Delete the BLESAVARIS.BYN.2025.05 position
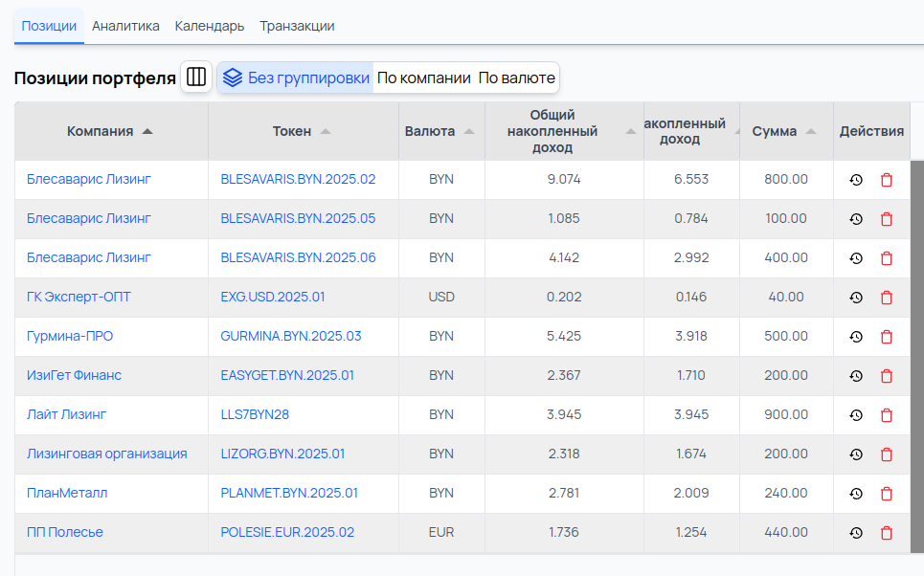Viewport: 924px width, 576px height. point(886,219)
